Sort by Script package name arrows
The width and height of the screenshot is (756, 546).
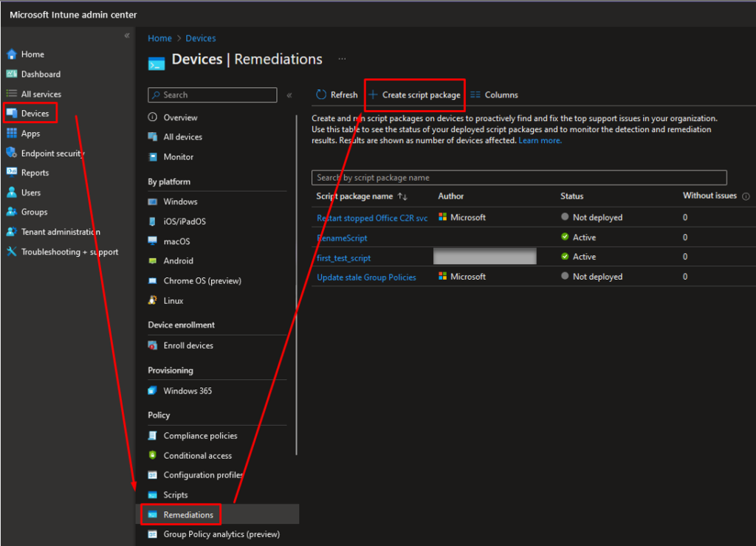click(x=402, y=196)
